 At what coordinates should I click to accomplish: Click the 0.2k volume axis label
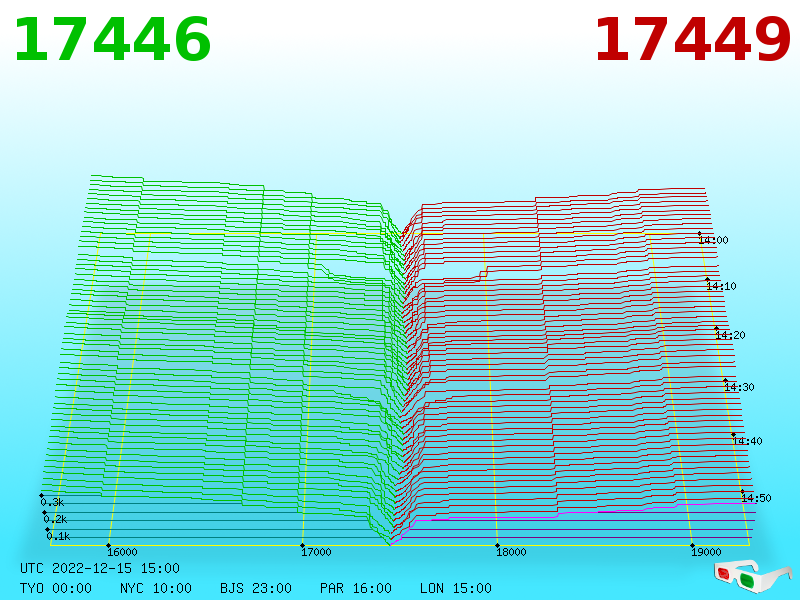click(x=55, y=519)
